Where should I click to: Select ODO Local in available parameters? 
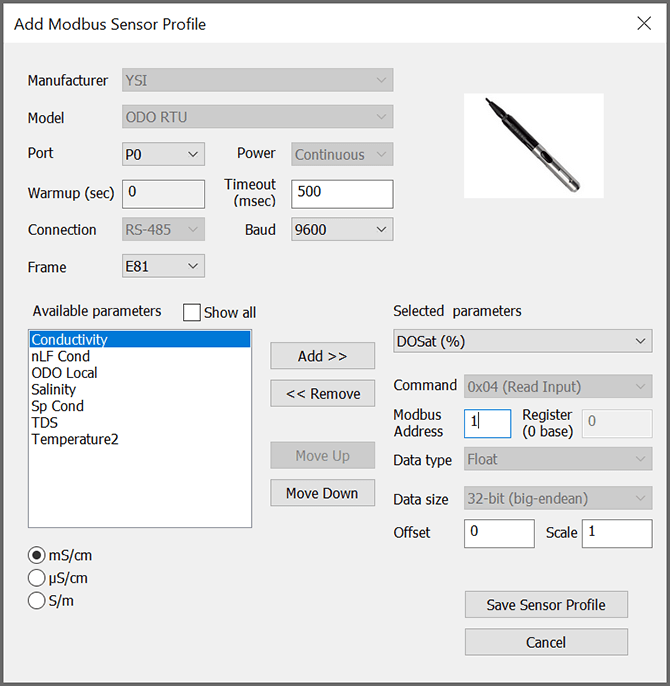click(x=140, y=373)
